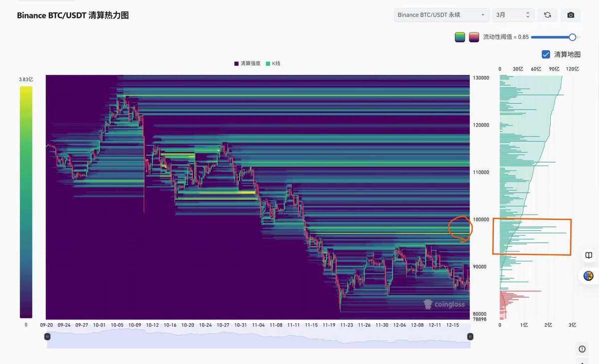The image size is (599, 364).
Task: Click the 12-08 date axis label
Action: pyautogui.click(x=417, y=325)
